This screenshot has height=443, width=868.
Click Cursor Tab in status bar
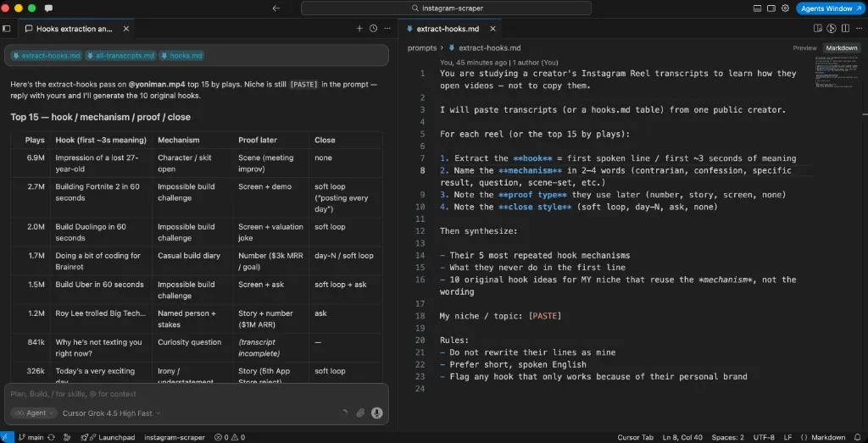635,437
